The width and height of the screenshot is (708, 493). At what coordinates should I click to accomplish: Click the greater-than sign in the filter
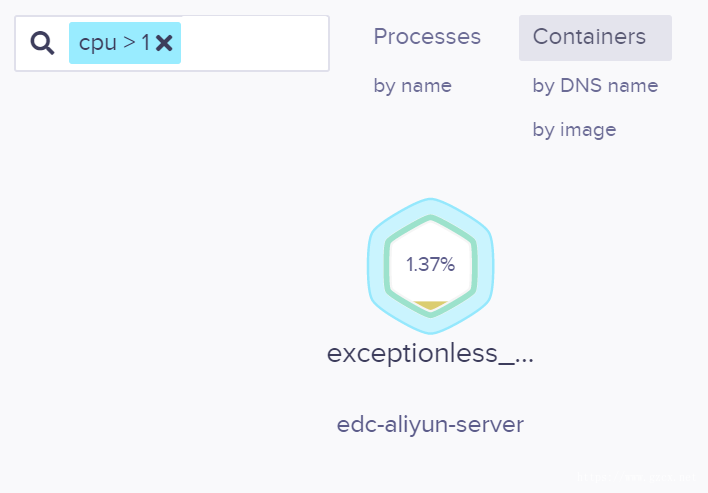[130, 42]
